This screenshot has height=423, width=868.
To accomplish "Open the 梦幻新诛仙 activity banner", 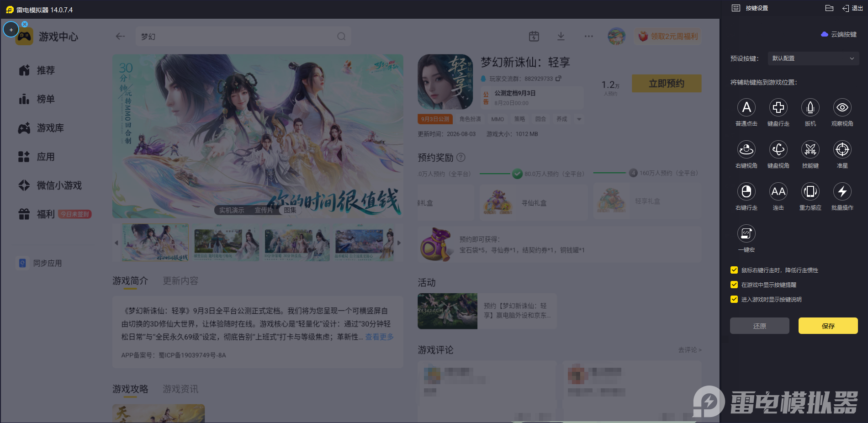I will click(x=487, y=311).
